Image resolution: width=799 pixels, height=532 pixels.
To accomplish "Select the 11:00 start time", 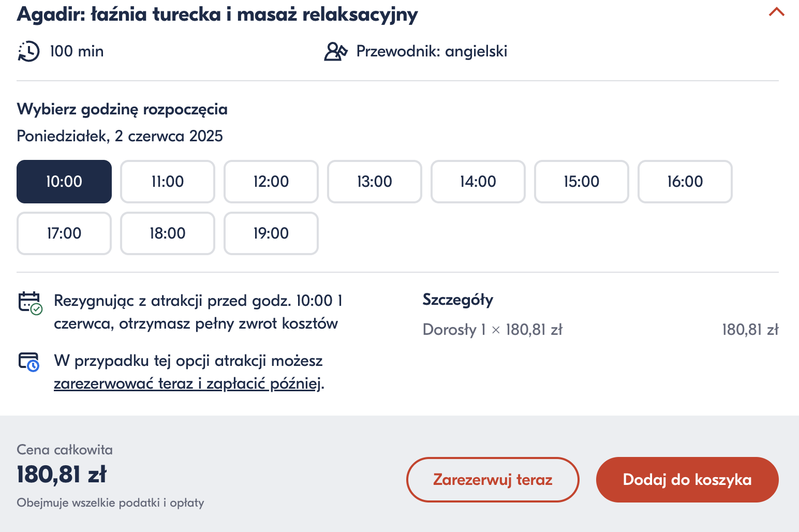I will coord(168,182).
